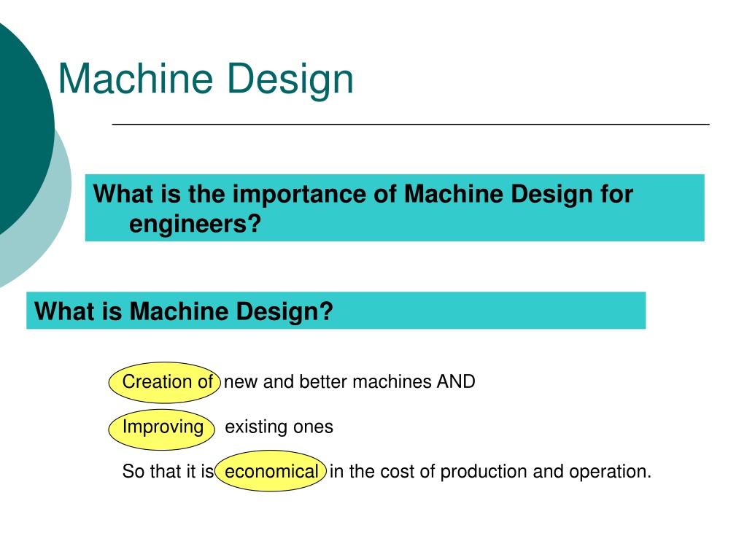This screenshot has width=747, height=560.
Task: Select the 'What is the importance of Machine Design for engineers?' box
Action: pos(395,208)
